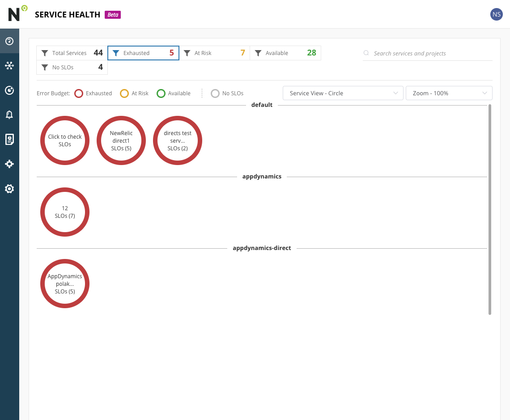Click the 'Error Budget:' legend label
510x420 pixels.
coord(53,93)
